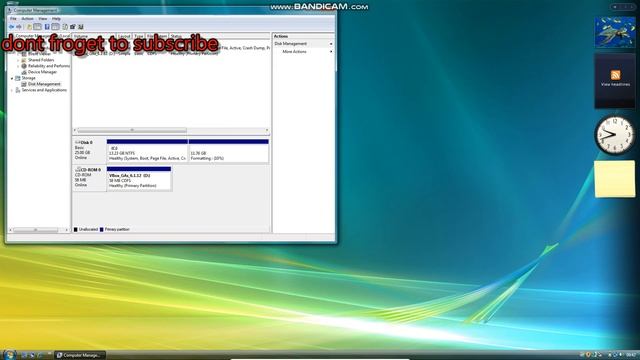Open the Help menu
This screenshot has width=640, height=360.
click(56, 19)
